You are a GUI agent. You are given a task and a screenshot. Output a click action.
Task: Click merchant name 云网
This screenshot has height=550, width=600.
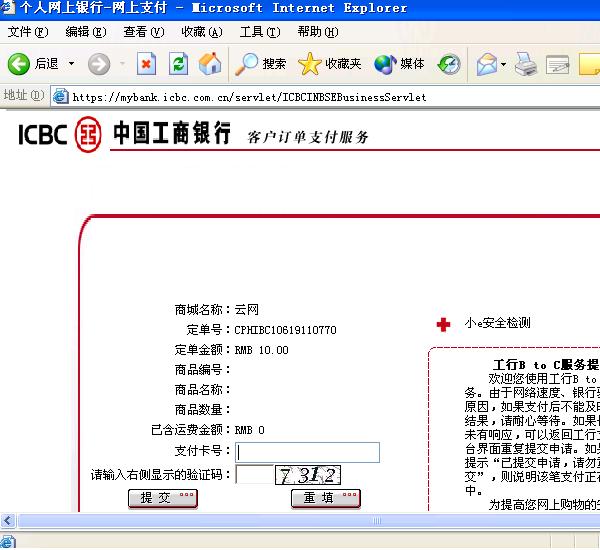coord(246,310)
